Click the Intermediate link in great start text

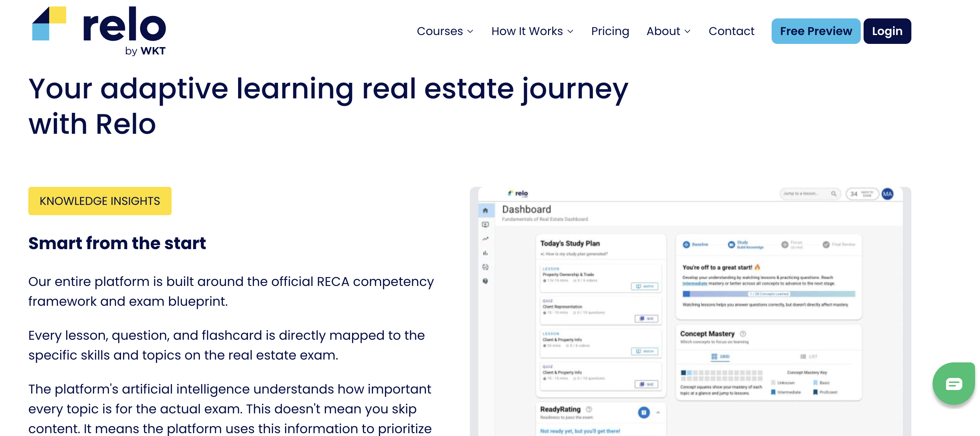click(695, 283)
